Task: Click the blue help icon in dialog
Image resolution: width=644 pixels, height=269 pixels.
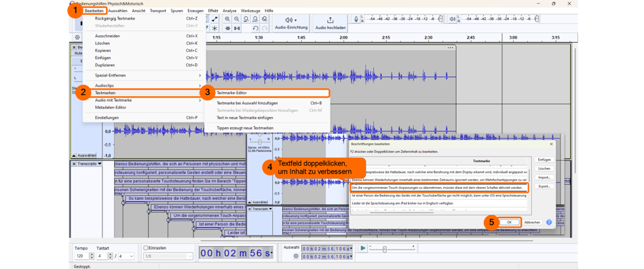Action: 549,222
